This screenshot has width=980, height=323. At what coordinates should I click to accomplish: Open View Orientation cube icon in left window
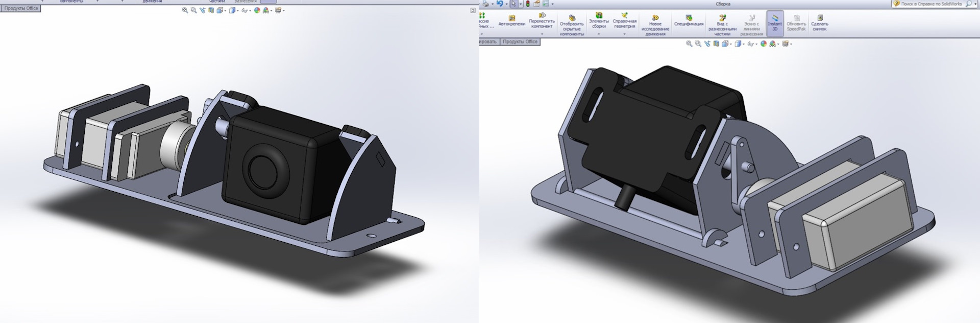[220, 10]
